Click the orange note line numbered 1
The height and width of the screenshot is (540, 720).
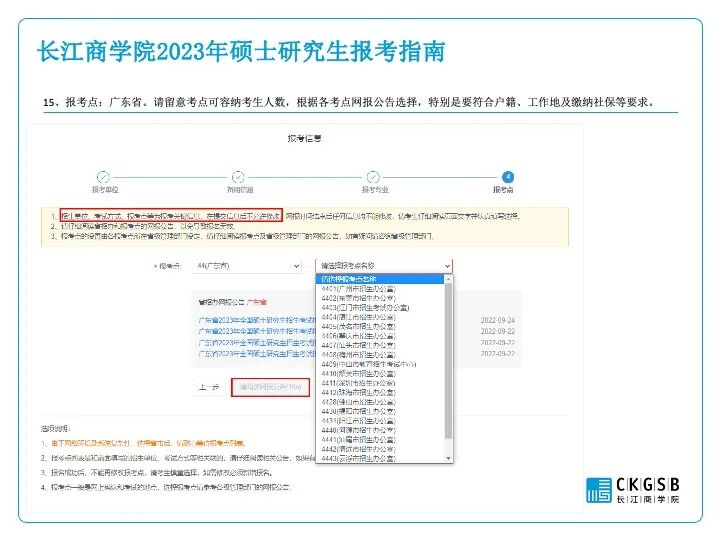point(143,443)
